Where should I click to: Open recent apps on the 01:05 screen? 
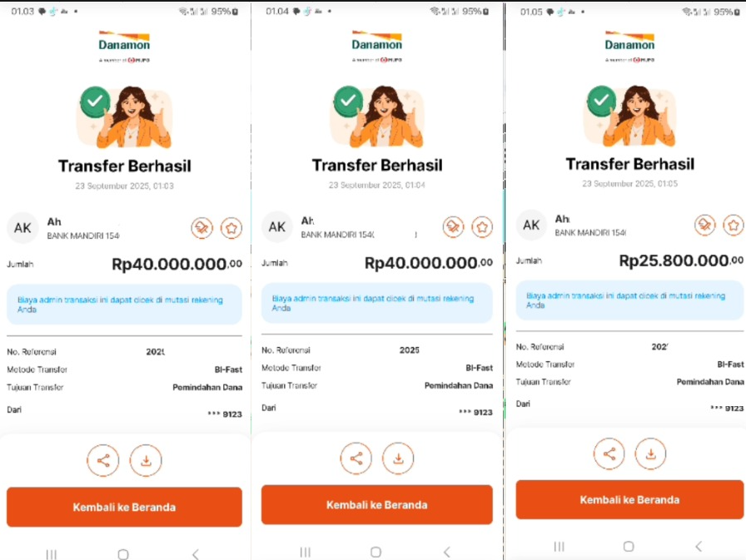(559, 546)
